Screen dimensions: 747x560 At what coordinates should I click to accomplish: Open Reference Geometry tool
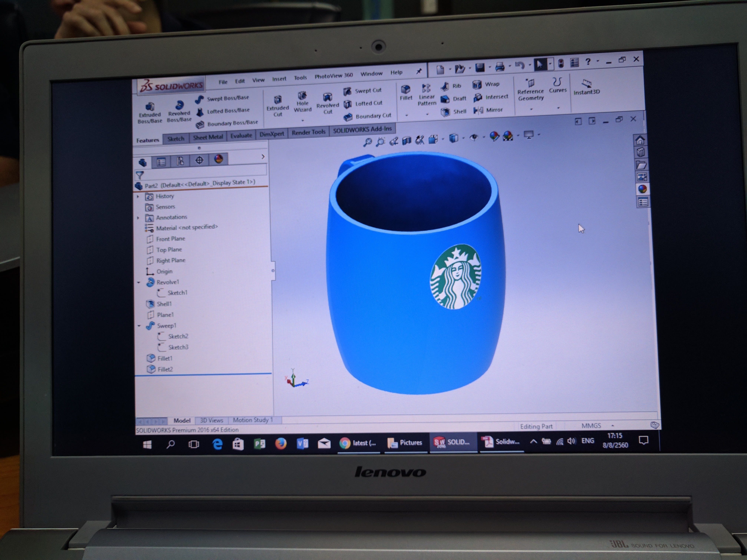531,90
